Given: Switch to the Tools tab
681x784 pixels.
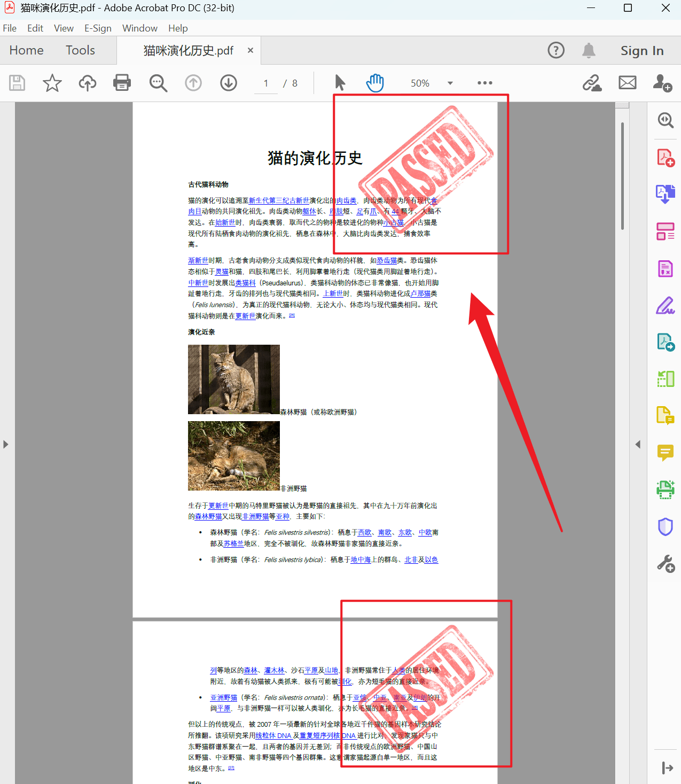Looking at the screenshot, I should 80,50.
